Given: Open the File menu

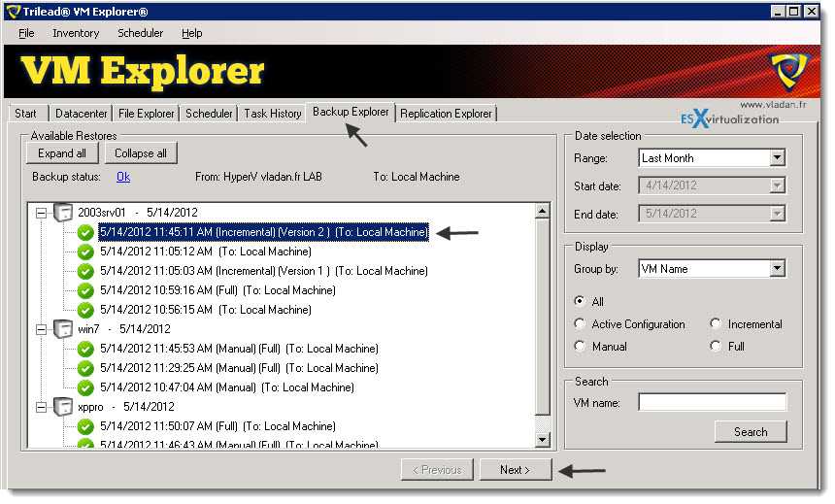Looking at the screenshot, I should pyautogui.click(x=26, y=33).
